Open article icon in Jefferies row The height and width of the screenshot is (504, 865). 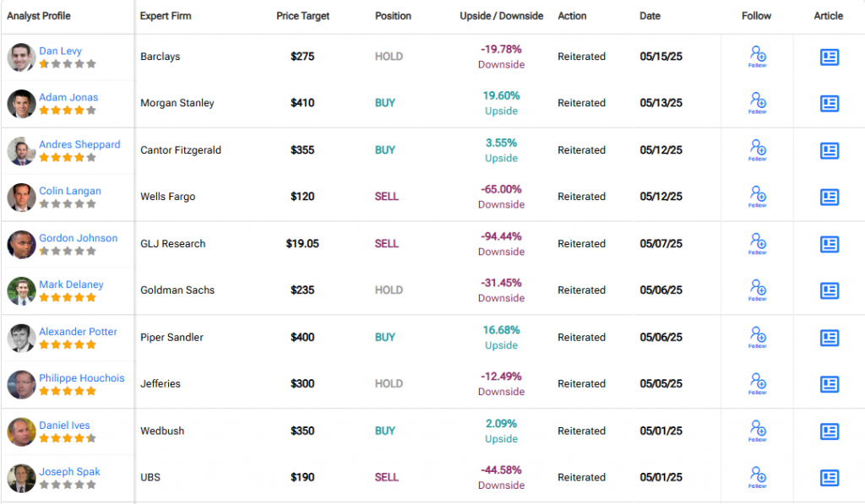(830, 384)
